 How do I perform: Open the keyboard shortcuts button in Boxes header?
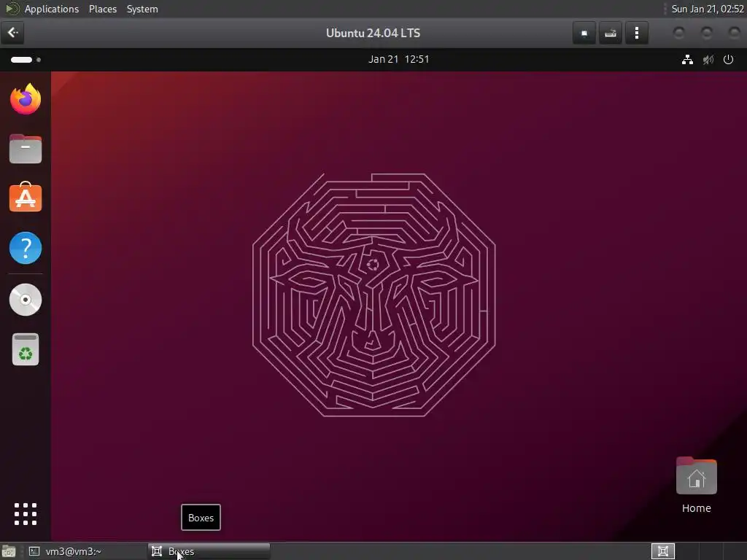(x=611, y=33)
